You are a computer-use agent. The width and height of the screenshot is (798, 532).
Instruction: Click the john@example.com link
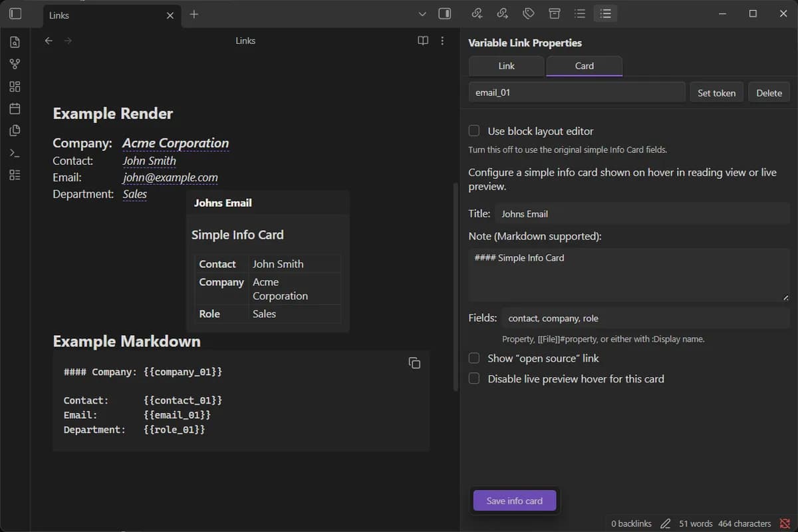170,178
